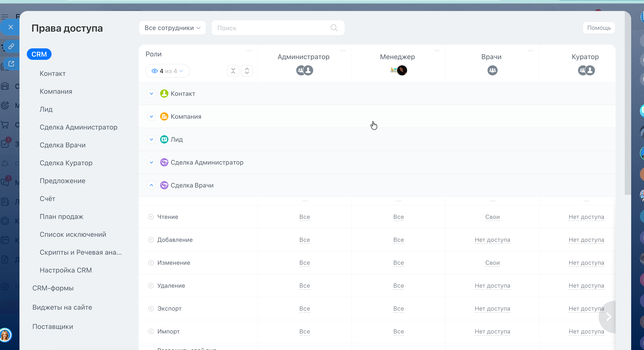Select Сделка Куратор in left menu
Image resolution: width=644 pixels, height=350 pixels.
(66, 163)
